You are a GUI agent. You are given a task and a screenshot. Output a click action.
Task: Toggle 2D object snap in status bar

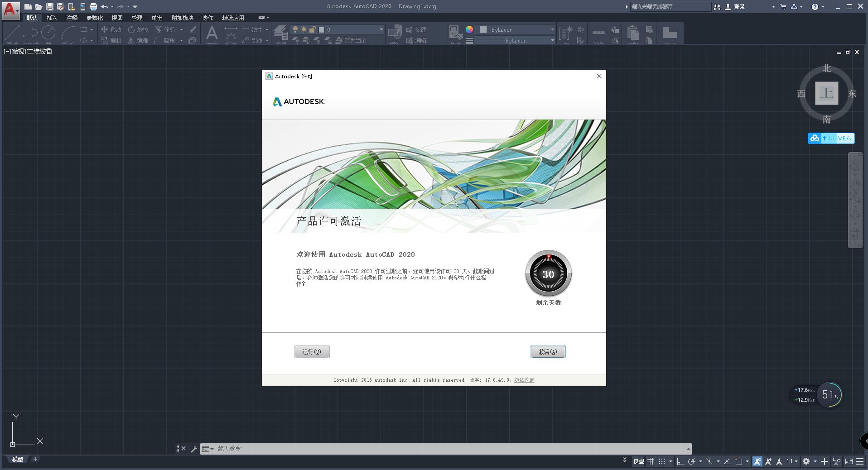tap(738, 461)
